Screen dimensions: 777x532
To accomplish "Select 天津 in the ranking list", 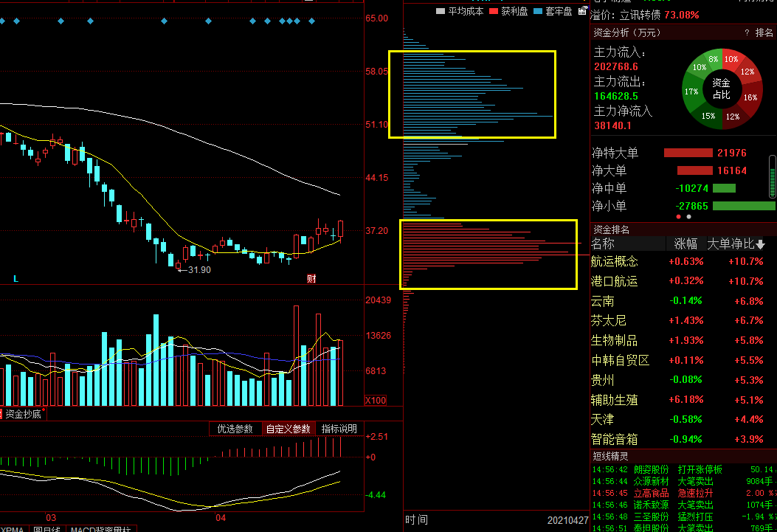I will pos(683,420).
